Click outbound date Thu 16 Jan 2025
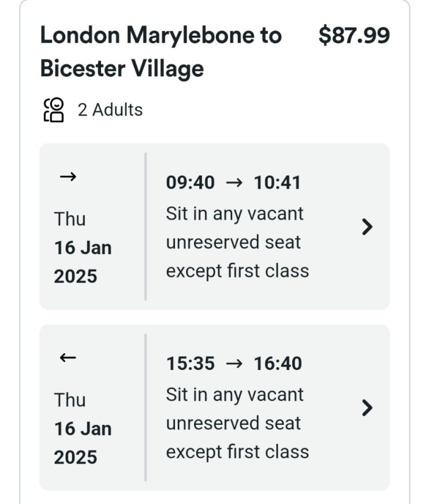 (83, 248)
